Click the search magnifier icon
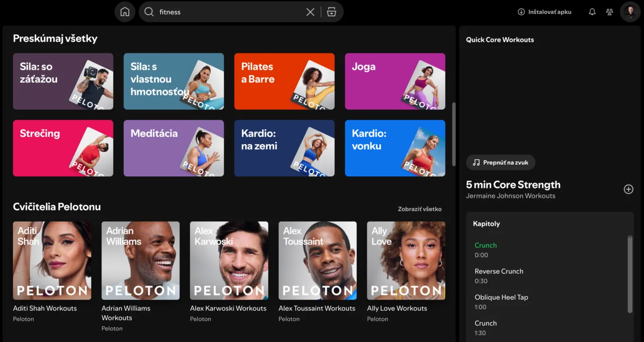 [x=149, y=12]
